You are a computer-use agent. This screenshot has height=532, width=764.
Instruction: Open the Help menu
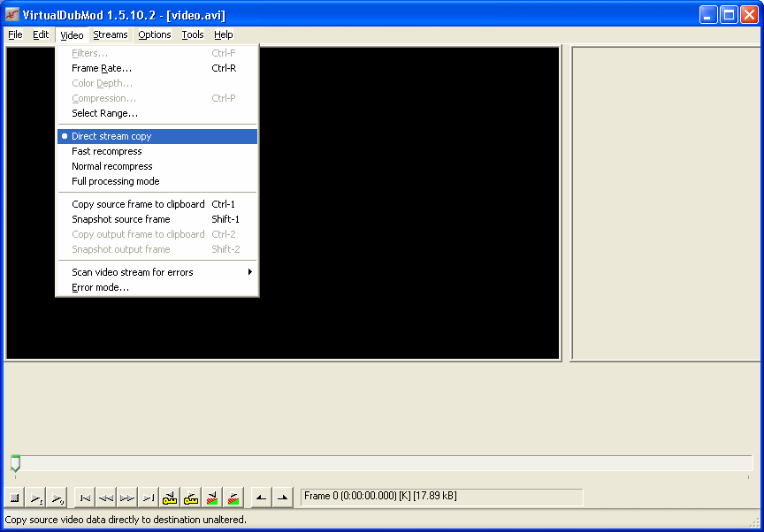(x=223, y=34)
